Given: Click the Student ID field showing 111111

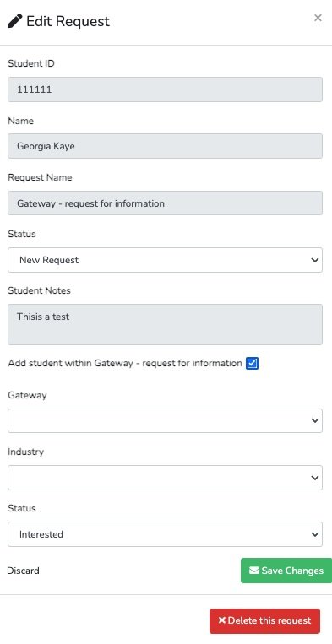Looking at the screenshot, I should [x=166, y=89].
